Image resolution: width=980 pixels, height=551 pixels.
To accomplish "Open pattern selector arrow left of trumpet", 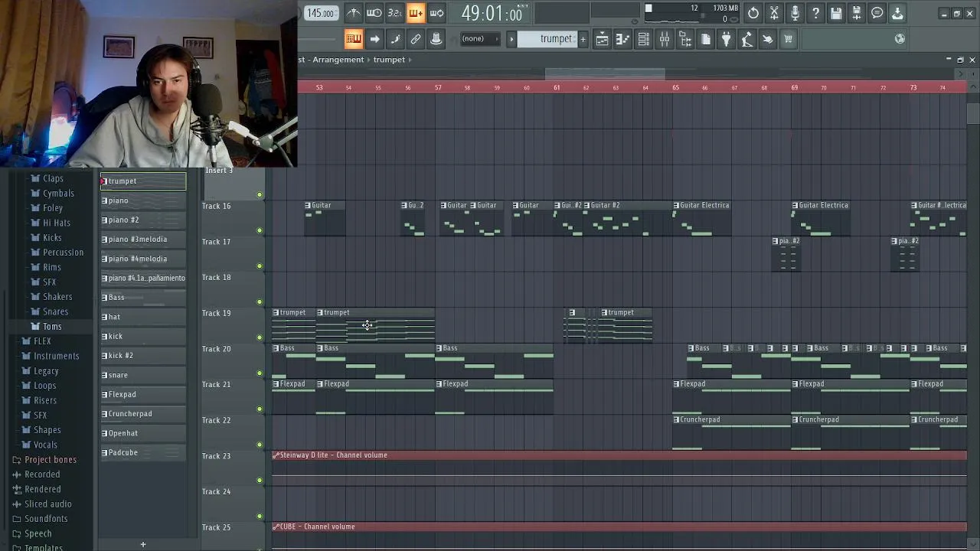I will pyautogui.click(x=511, y=39).
